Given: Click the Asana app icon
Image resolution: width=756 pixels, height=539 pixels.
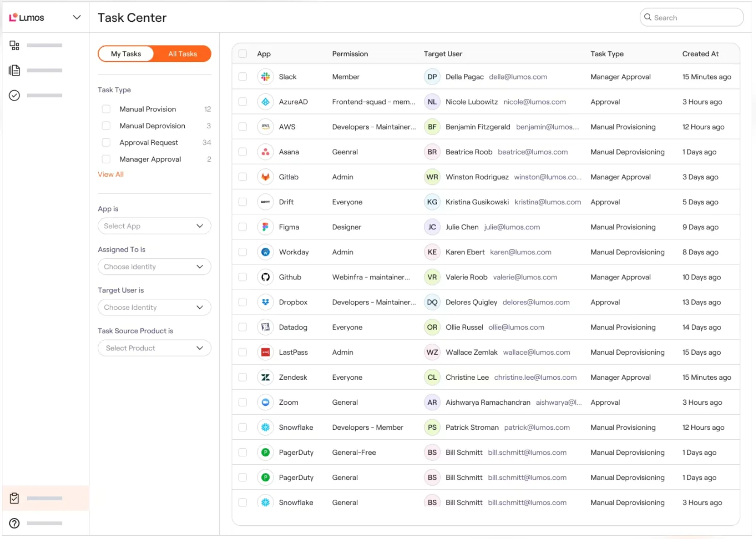Looking at the screenshot, I should [x=266, y=152].
